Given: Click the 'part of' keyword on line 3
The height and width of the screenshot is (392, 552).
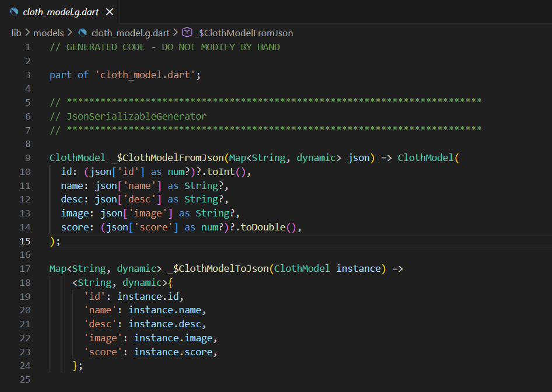Looking at the screenshot, I should point(69,75).
